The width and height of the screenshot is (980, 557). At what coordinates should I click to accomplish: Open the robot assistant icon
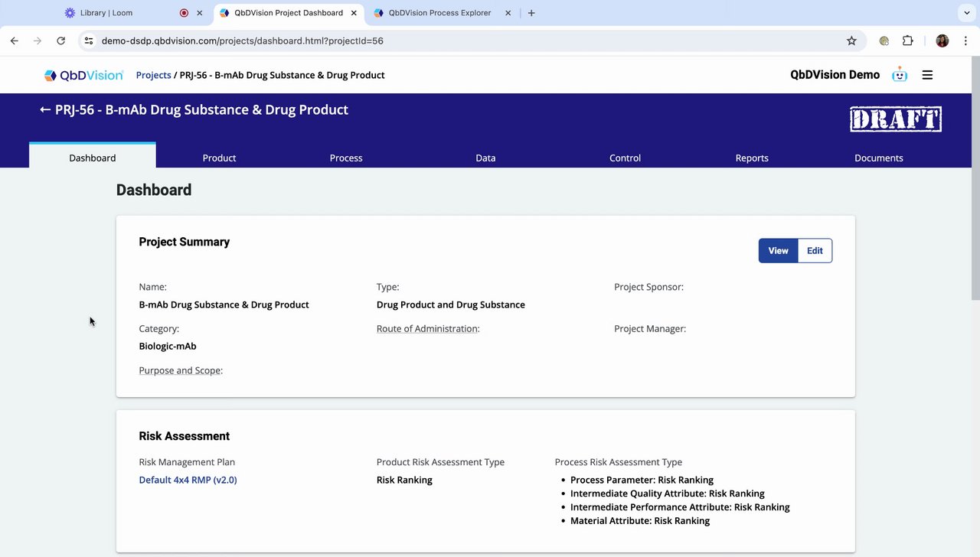tap(900, 75)
